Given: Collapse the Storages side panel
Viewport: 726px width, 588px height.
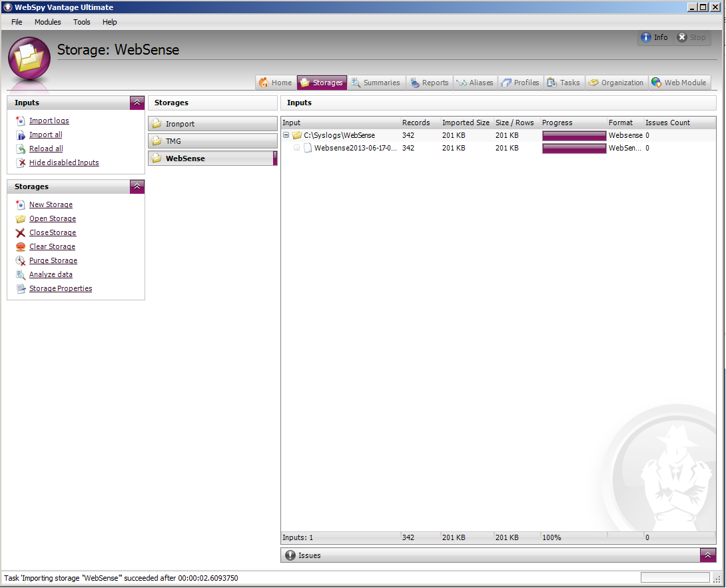Looking at the screenshot, I should point(137,186).
